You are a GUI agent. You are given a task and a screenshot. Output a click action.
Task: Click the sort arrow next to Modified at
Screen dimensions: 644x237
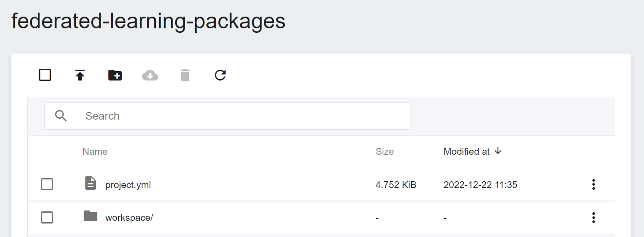497,151
